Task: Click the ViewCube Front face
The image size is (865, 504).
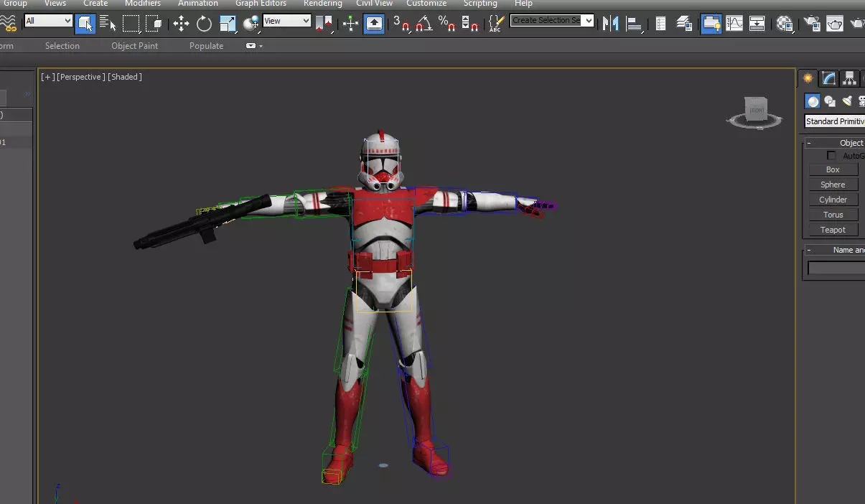Action: tap(756, 110)
